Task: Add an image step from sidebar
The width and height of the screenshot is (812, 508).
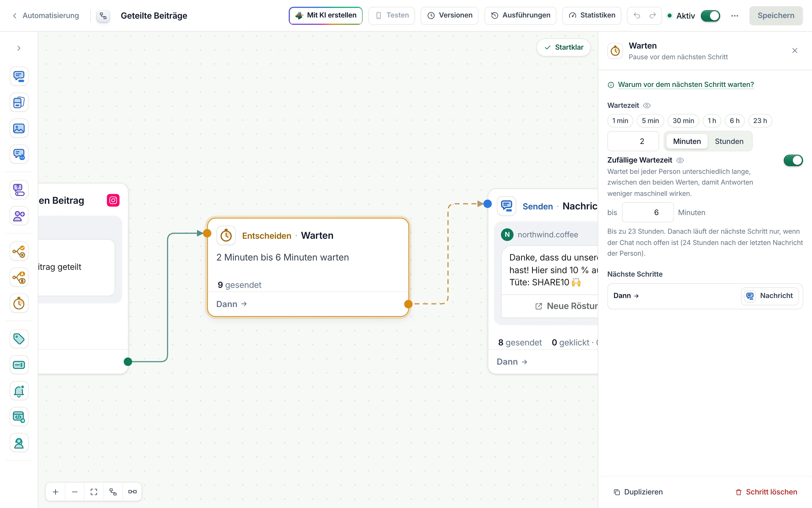Action: pyautogui.click(x=19, y=128)
